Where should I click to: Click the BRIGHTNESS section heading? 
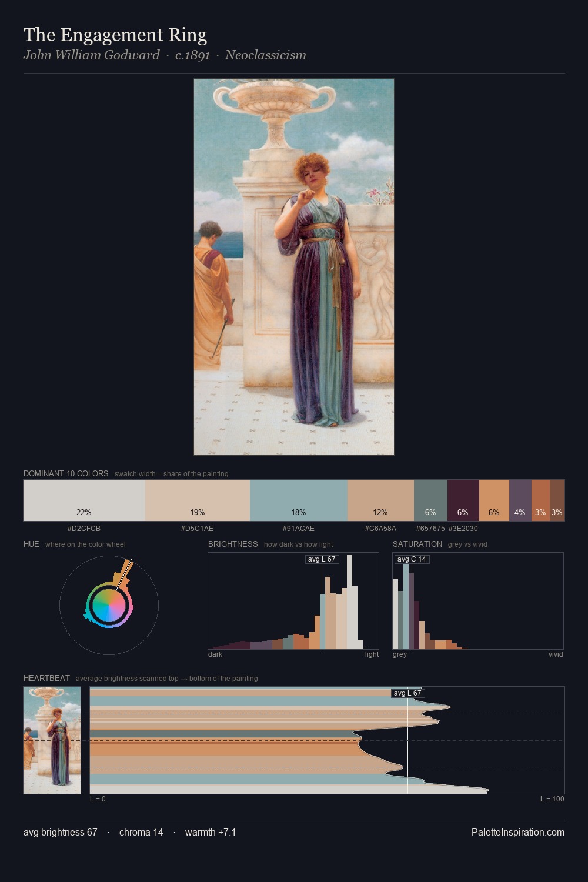click(x=233, y=544)
